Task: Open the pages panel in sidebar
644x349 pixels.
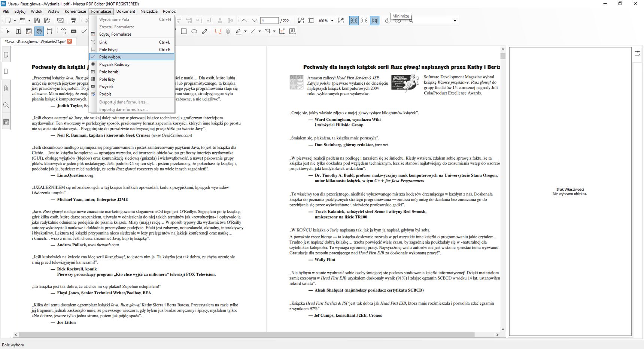Action: tap(6, 55)
